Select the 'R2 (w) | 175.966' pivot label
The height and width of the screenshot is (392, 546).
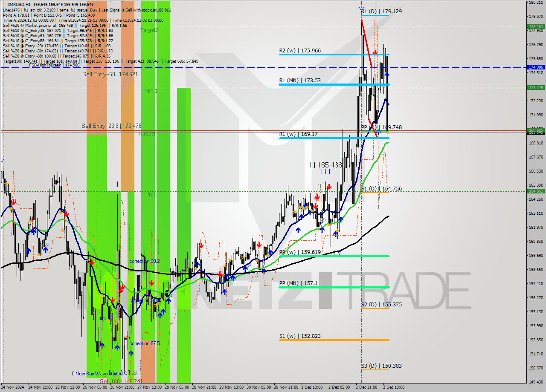pyautogui.click(x=300, y=50)
